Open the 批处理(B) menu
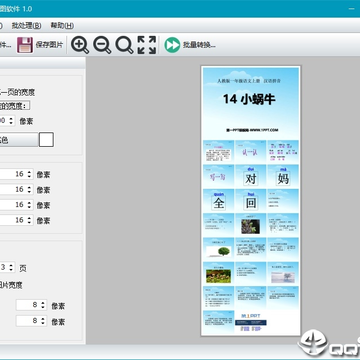360x360 pixels. (x=27, y=26)
